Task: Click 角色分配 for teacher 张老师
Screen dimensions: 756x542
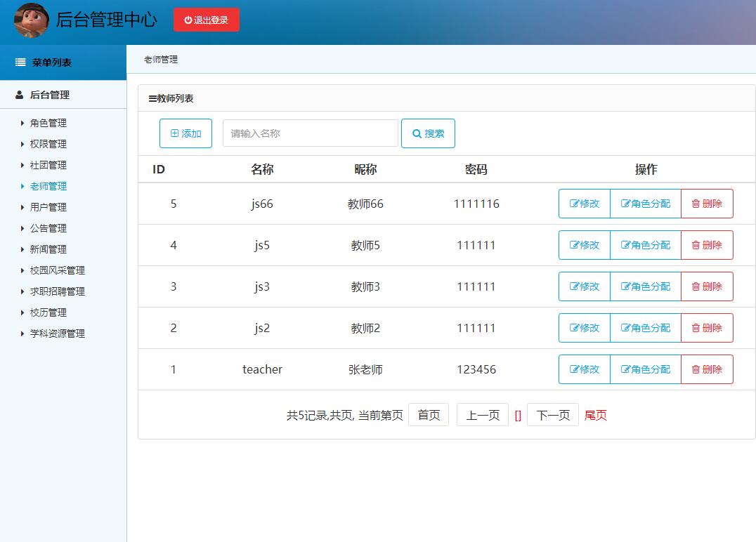Action: tap(645, 369)
